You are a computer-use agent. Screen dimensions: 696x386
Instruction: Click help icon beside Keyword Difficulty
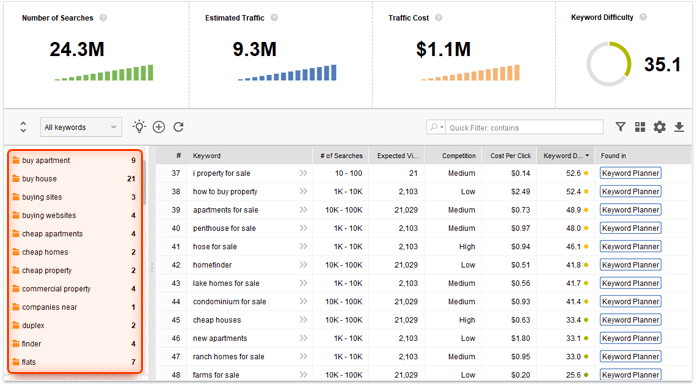[643, 17]
